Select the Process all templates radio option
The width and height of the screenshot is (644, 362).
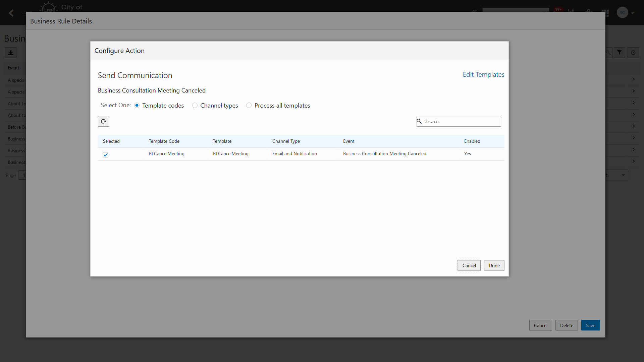point(249,106)
